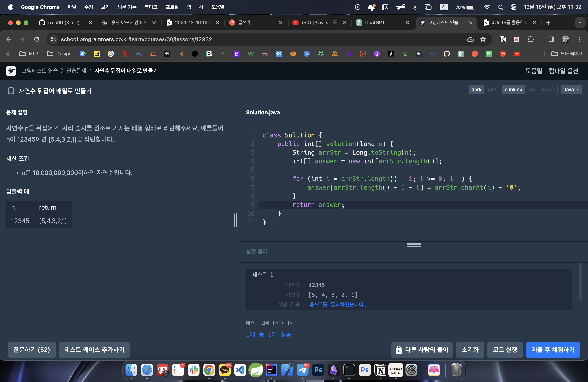Open the 북마크 menu in the menu bar
Image resolution: width=588 pixels, height=382 pixels.
[x=151, y=7]
